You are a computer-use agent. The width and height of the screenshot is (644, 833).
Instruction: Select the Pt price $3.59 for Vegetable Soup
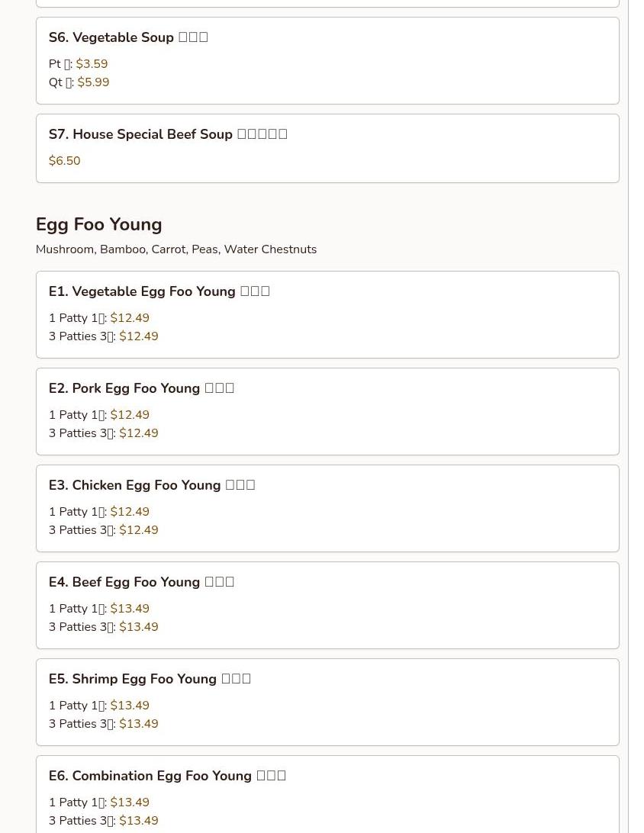pos(92,64)
